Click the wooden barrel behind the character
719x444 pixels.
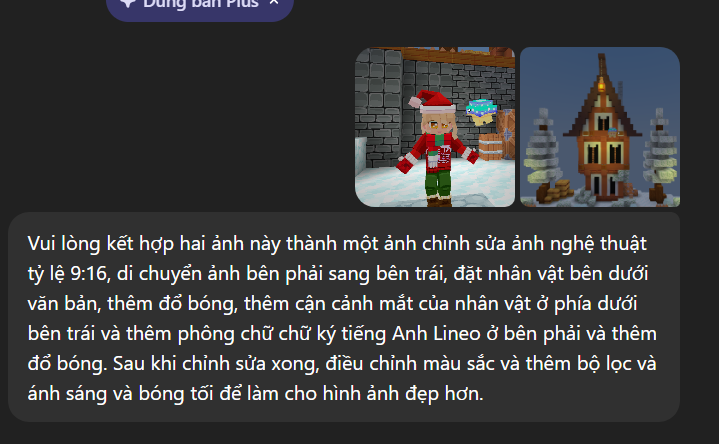pyautogui.click(x=491, y=146)
